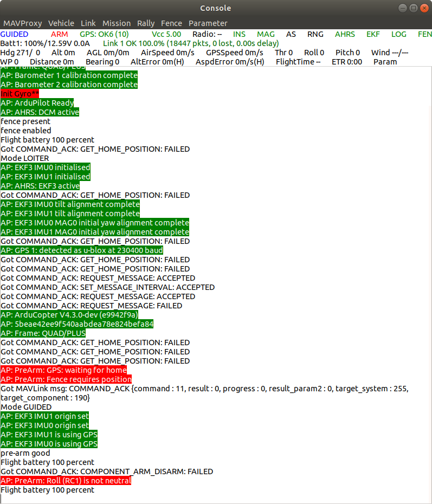Click the PreArm: GPS waiting for home line

(x=63, y=370)
